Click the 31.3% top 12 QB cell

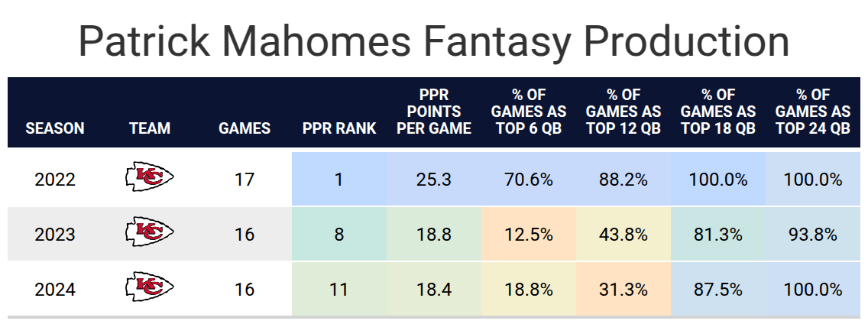[x=623, y=290]
